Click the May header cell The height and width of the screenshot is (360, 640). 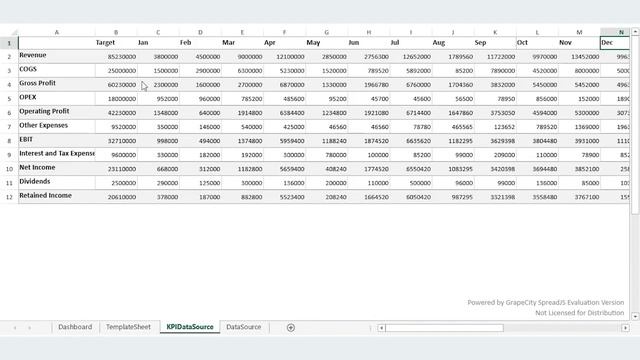coord(327,42)
